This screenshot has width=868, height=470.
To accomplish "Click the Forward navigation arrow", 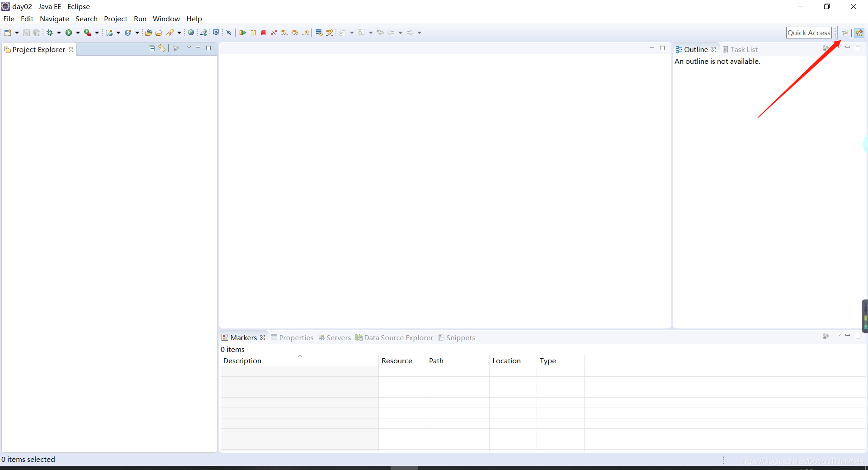I will [410, 33].
